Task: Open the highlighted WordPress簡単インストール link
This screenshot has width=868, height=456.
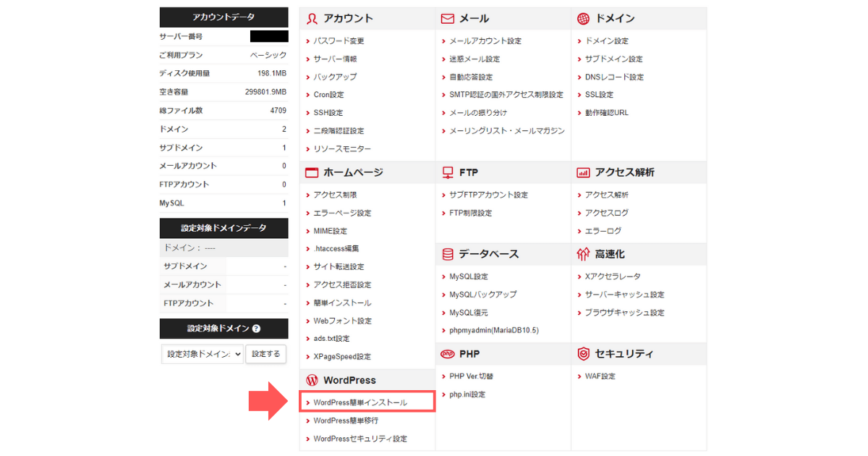Action: [x=362, y=402]
